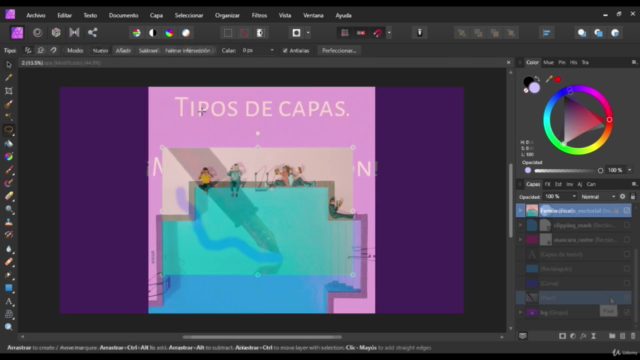Click the Deselect icon in the toolbar
640x360 pixels.
tap(244, 33)
